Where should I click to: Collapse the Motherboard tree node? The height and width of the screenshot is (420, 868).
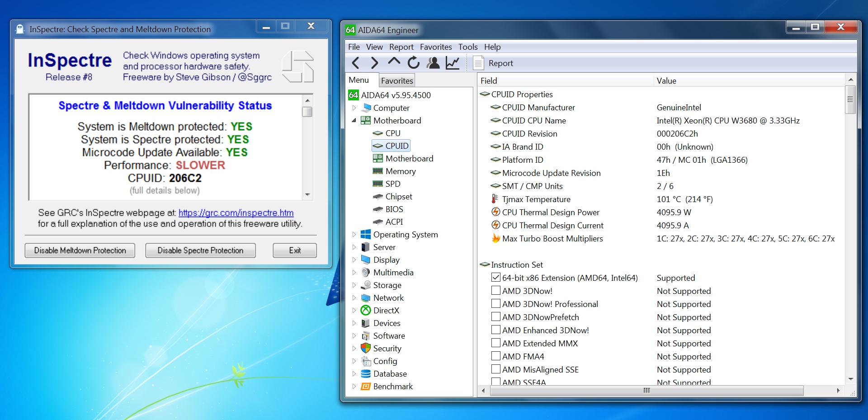354,120
